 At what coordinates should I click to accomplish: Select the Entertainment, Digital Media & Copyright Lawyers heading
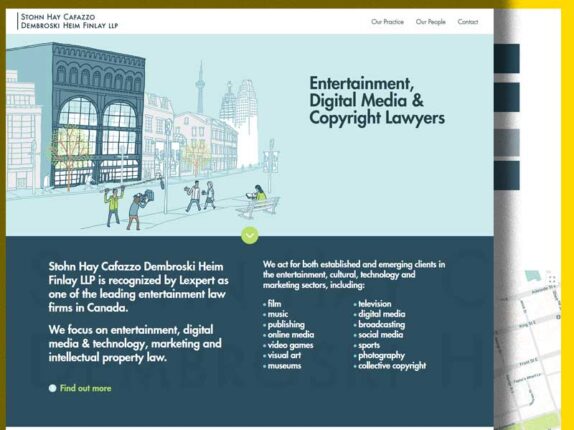click(377, 101)
